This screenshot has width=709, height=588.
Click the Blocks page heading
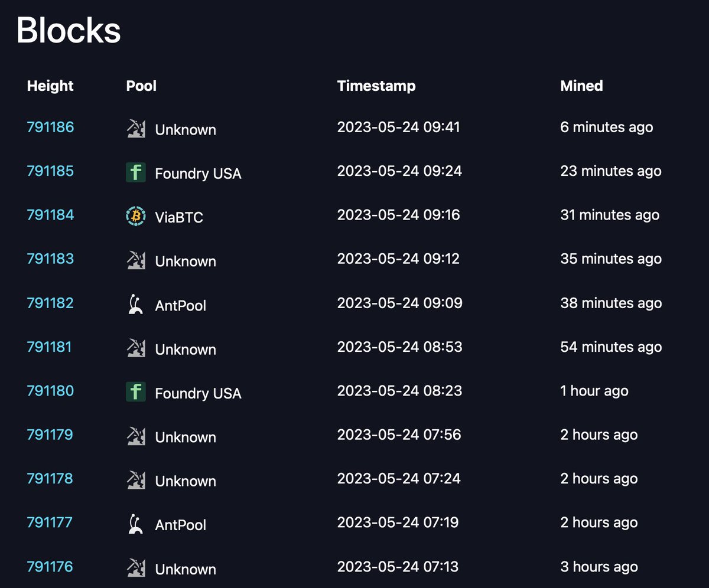(69, 30)
